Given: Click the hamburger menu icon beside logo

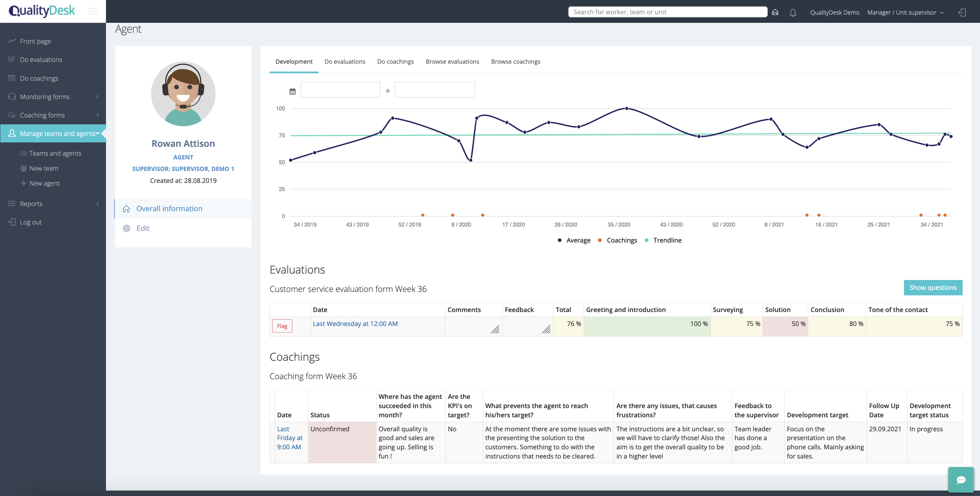Looking at the screenshot, I should point(92,11).
